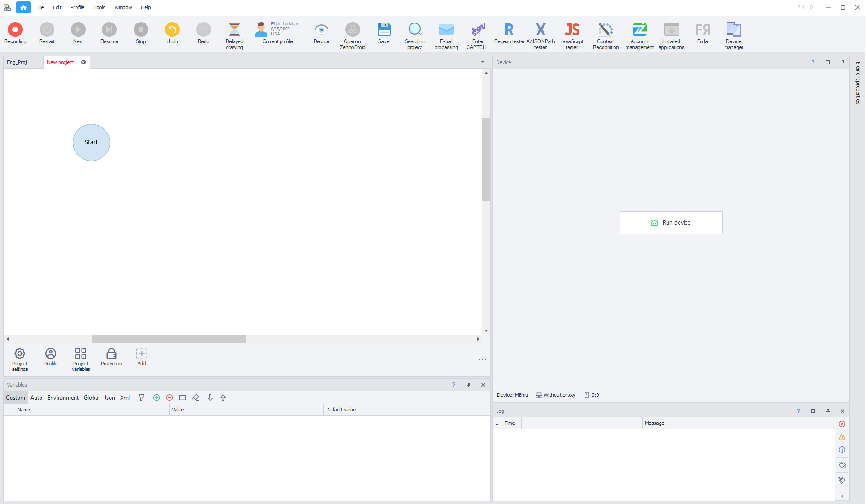Screen dimensions: 866x504
Task: Select the Environment variables tab
Action: pyautogui.click(x=63, y=398)
